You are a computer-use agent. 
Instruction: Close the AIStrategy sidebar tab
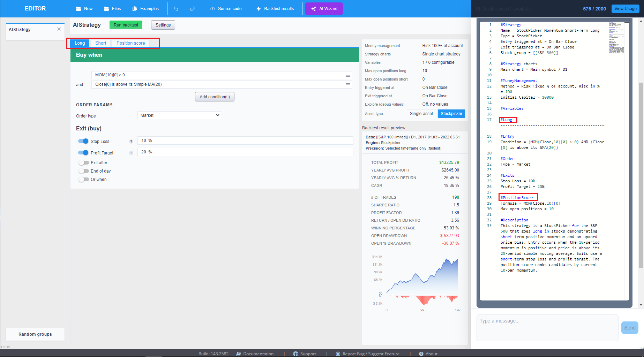click(x=59, y=29)
